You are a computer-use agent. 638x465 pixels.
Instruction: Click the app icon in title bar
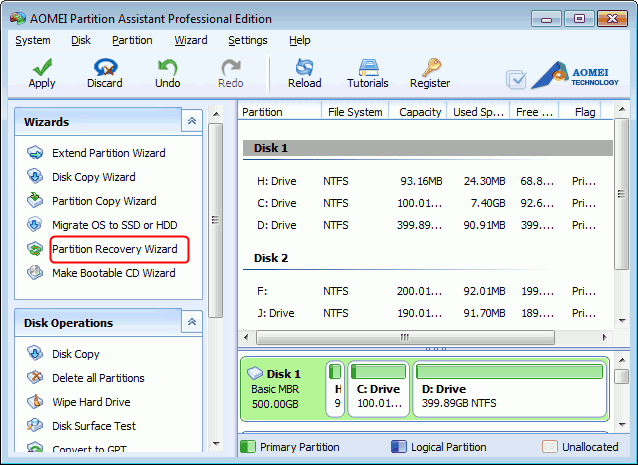[18, 18]
